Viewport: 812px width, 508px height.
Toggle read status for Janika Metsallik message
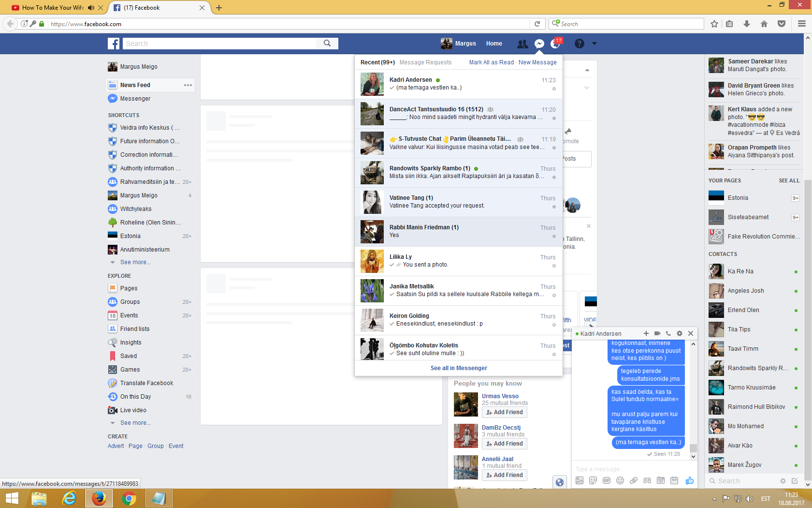pos(554,296)
